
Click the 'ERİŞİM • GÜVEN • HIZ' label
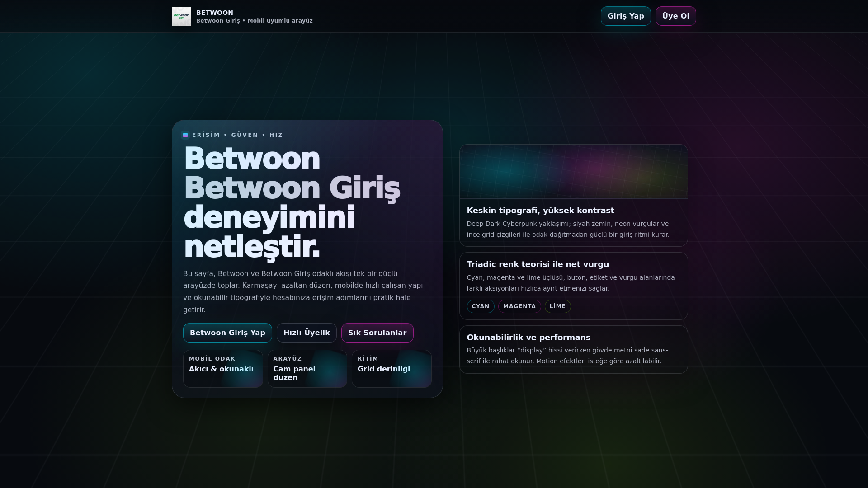point(238,135)
